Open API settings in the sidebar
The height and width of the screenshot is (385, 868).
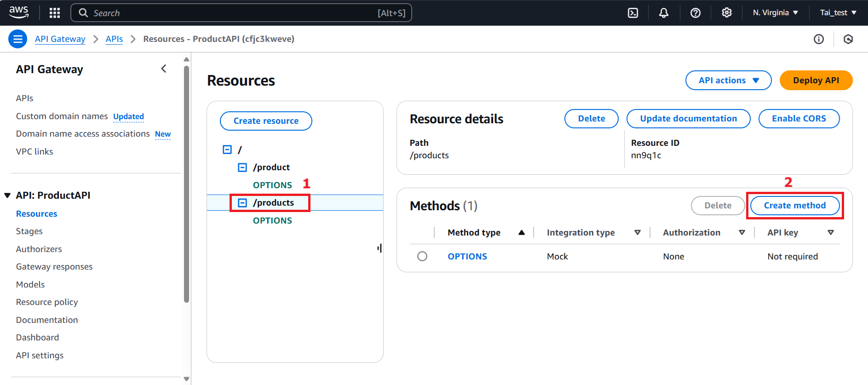pos(40,356)
